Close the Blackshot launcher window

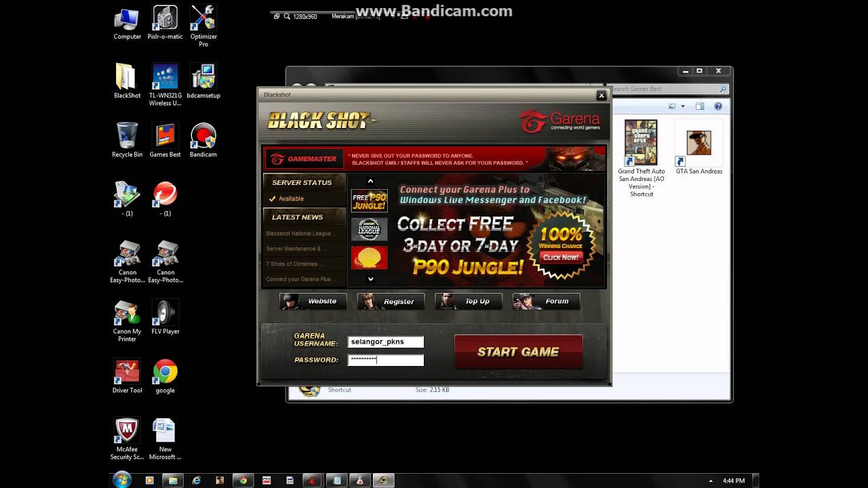pos(601,96)
